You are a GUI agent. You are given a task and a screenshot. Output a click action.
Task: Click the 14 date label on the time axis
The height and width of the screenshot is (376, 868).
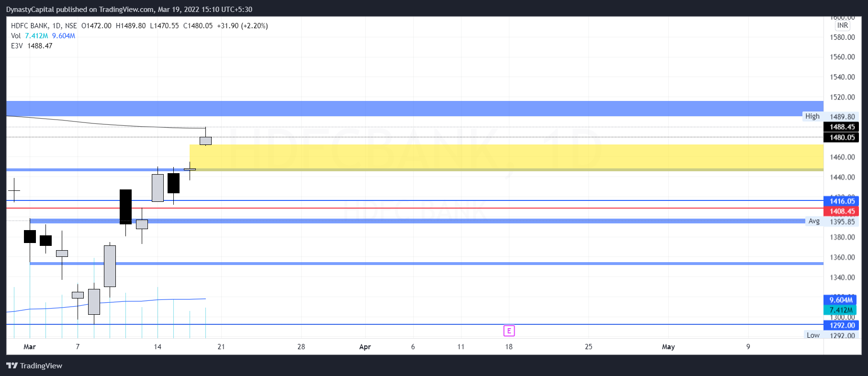point(158,347)
